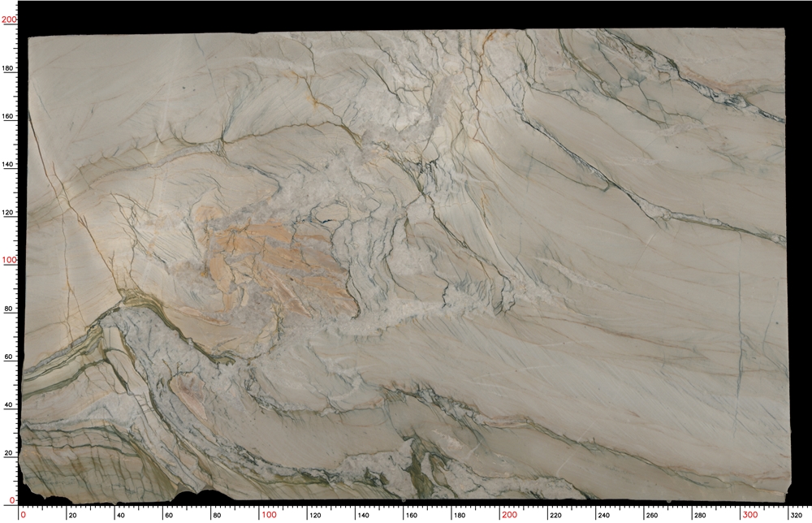Select the 120 label on the vertical ruler
This screenshot has width=812, height=523.
9,213
